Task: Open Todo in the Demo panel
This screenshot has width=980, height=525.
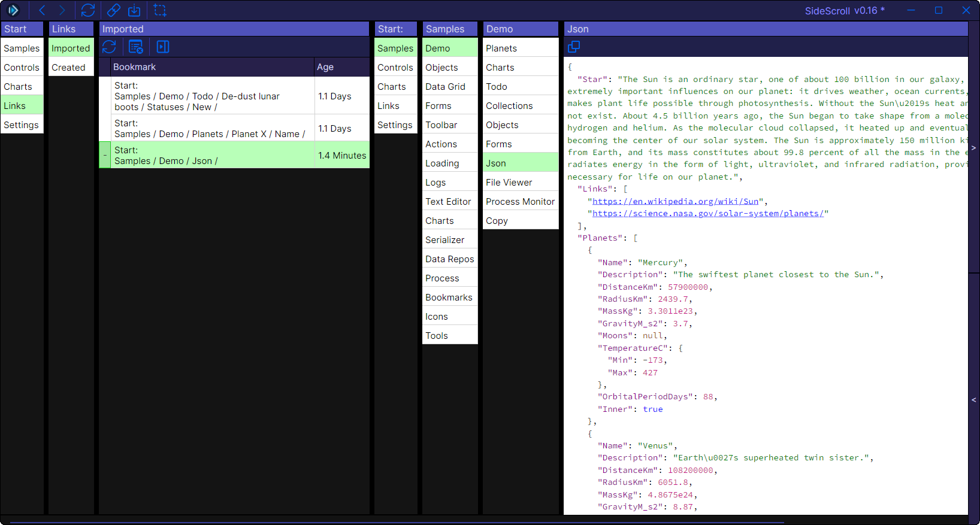Action: tap(521, 87)
